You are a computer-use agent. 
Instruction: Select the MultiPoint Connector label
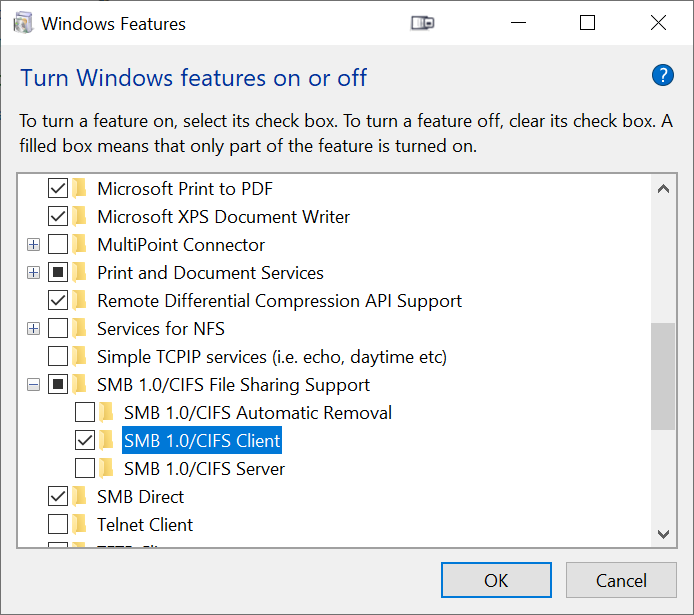click(181, 245)
